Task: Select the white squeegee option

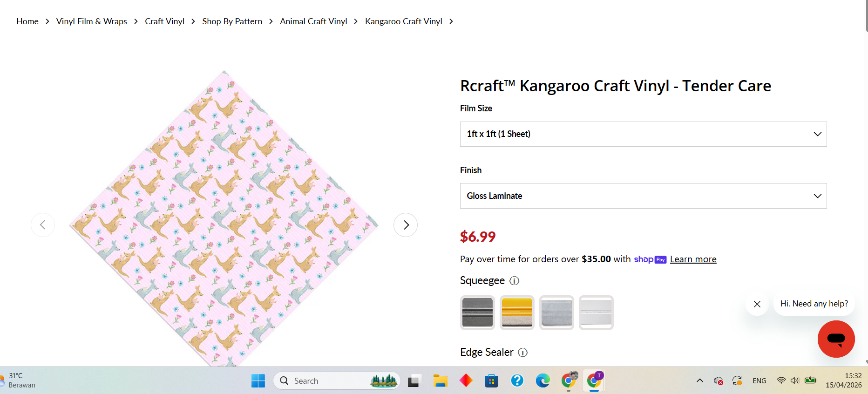Action: tap(596, 312)
